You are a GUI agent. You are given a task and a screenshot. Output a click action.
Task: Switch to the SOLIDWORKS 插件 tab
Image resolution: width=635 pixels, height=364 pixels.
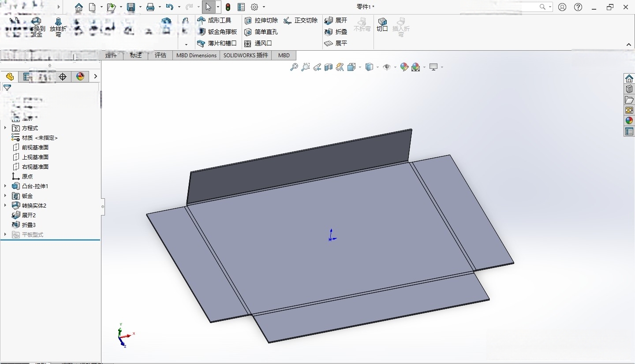(246, 55)
